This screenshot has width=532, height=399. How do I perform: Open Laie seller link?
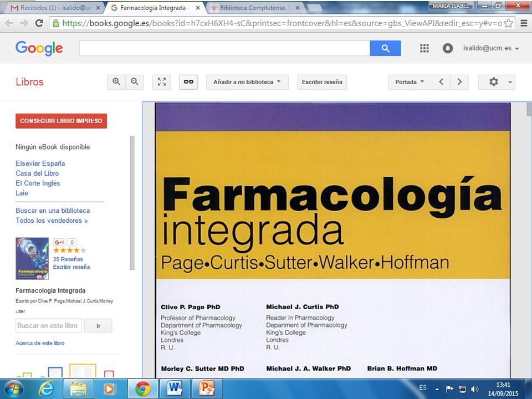pos(22,193)
